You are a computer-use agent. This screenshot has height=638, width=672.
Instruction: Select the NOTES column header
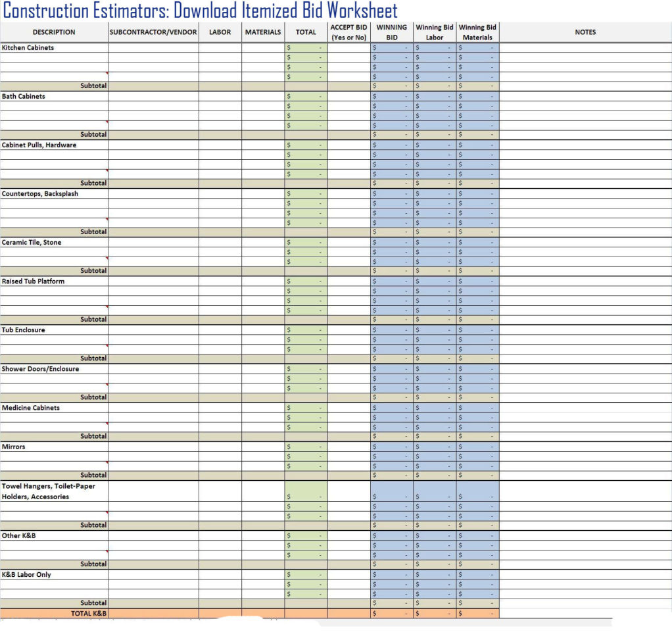coord(585,32)
